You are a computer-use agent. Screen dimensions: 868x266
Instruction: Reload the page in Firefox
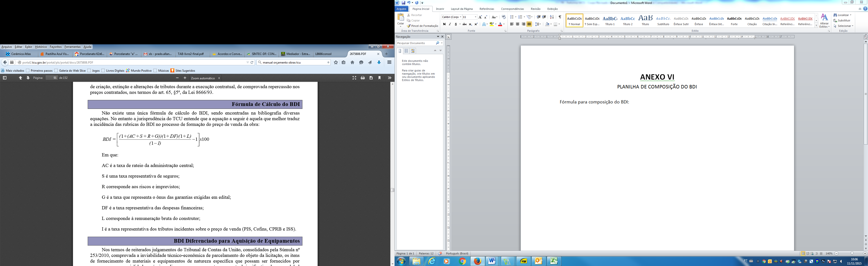point(252,62)
